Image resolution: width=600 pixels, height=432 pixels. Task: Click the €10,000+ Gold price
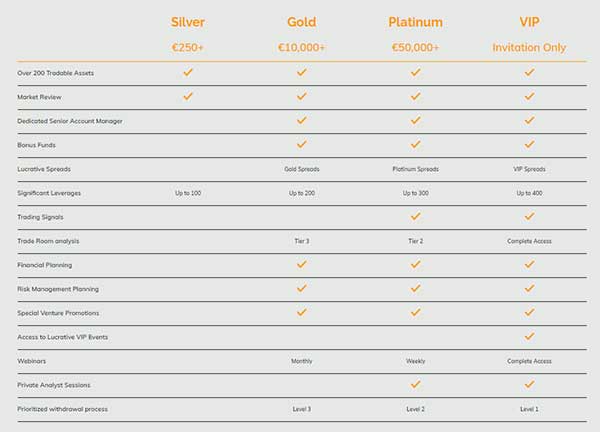[x=301, y=47]
